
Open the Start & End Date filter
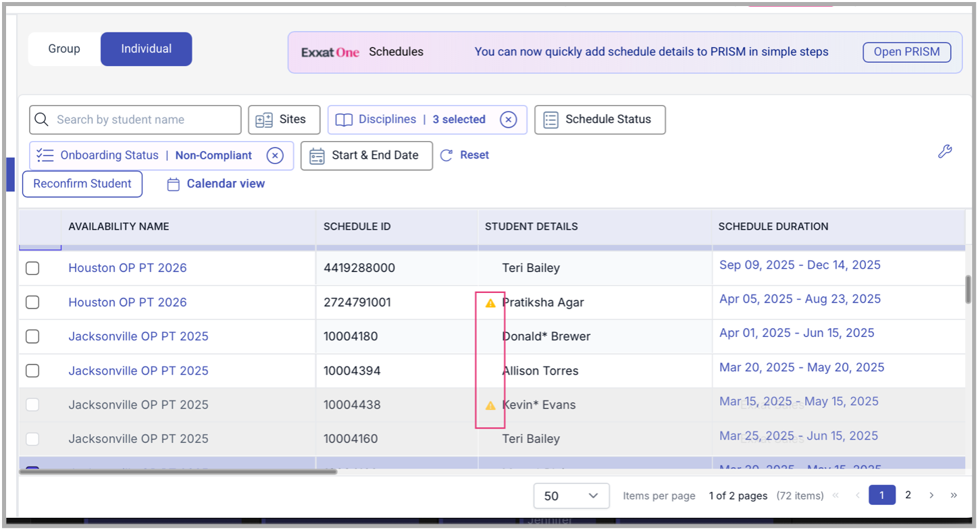(x=366, y=155)
